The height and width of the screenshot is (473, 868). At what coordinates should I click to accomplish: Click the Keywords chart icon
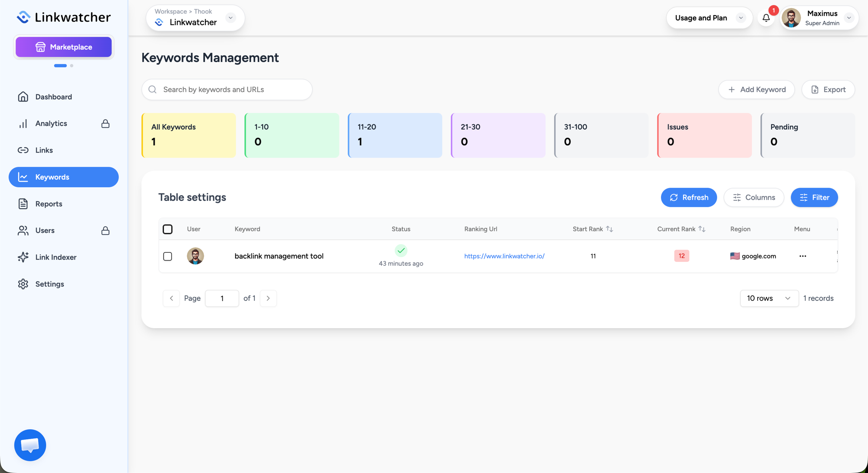coord(23,177)
